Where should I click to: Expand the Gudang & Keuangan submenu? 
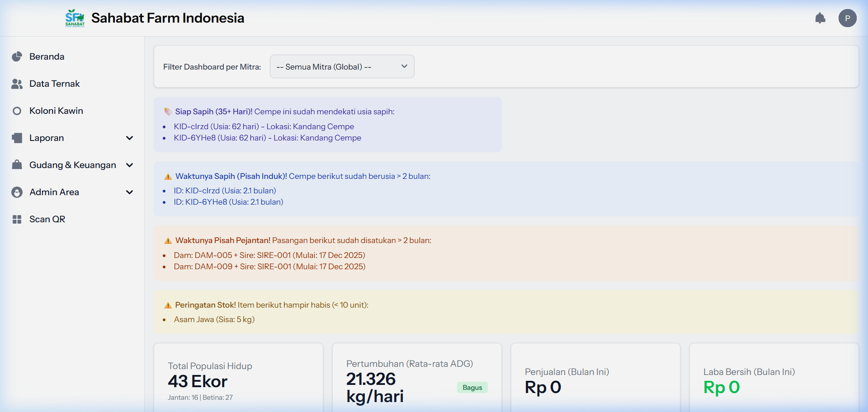click(x=130, y=165)
